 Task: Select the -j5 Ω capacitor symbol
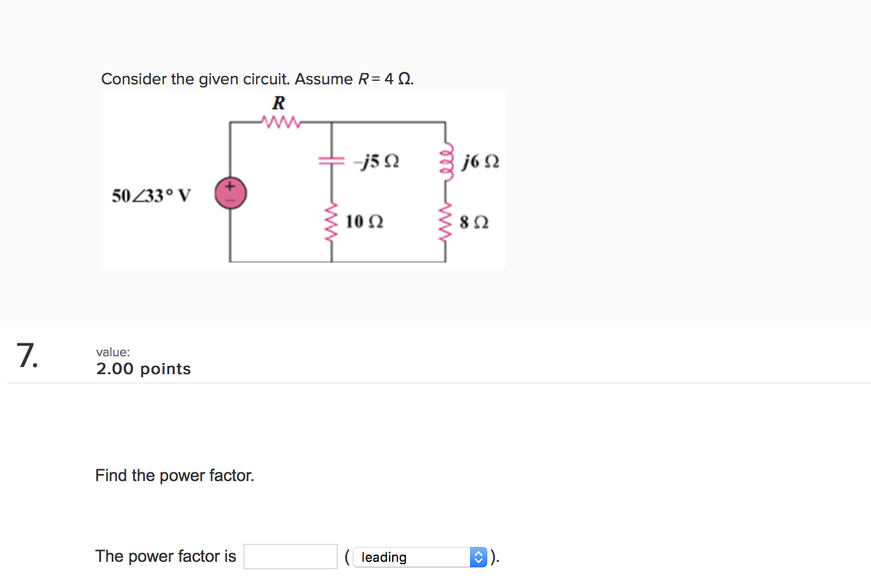[331, 160]
